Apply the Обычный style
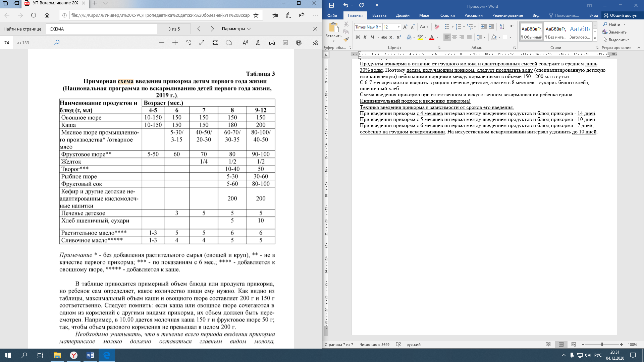Image resolution: width=644 pixels, height=362 pixels. tap(532, 31)
